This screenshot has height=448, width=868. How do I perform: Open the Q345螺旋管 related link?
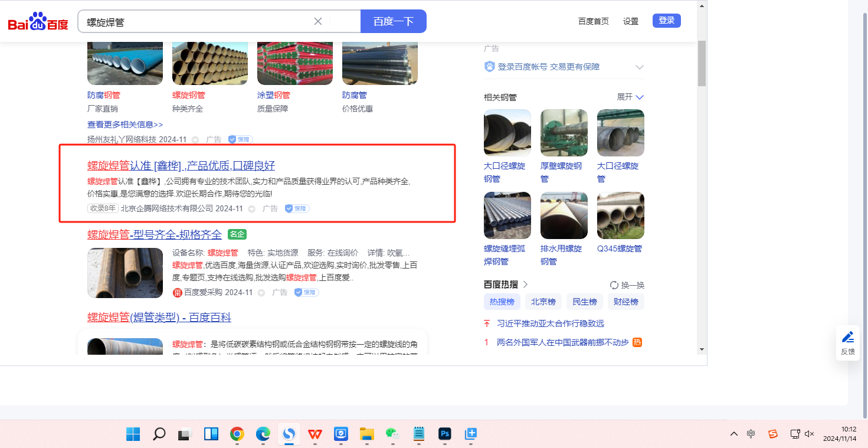click(620, 248)
